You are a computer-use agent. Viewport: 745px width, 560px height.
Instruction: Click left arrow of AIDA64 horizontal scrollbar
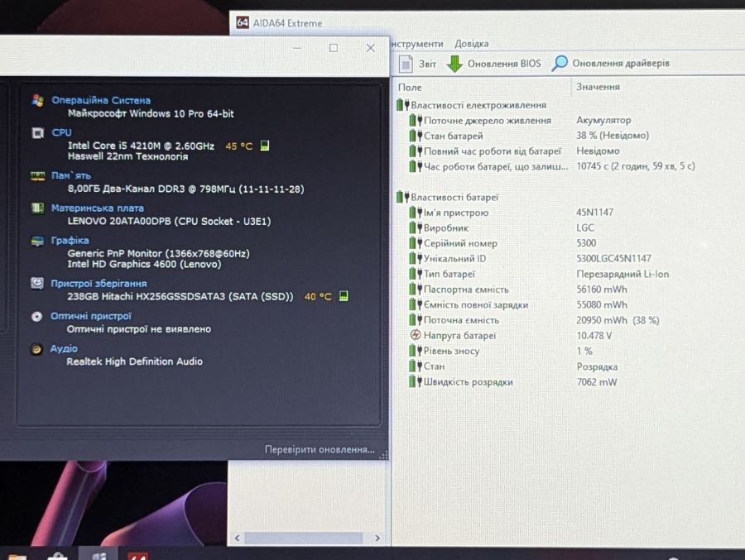pos(237,538)
